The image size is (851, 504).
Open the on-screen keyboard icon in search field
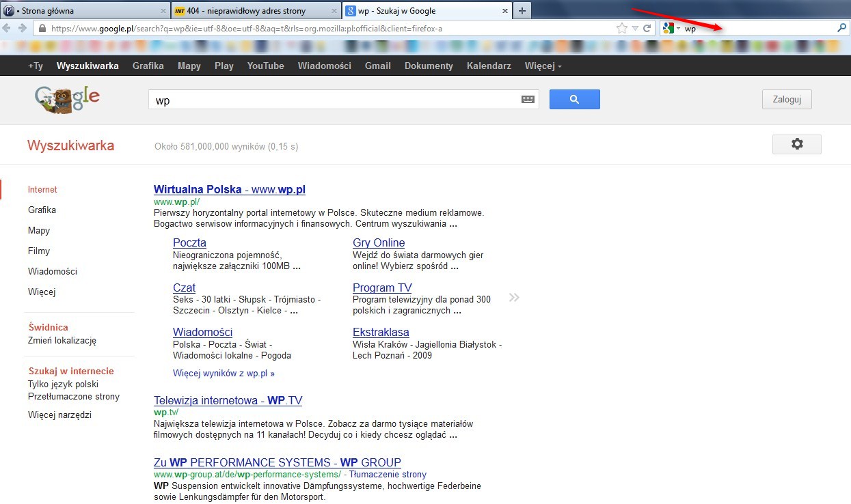(x=528, y=100)
